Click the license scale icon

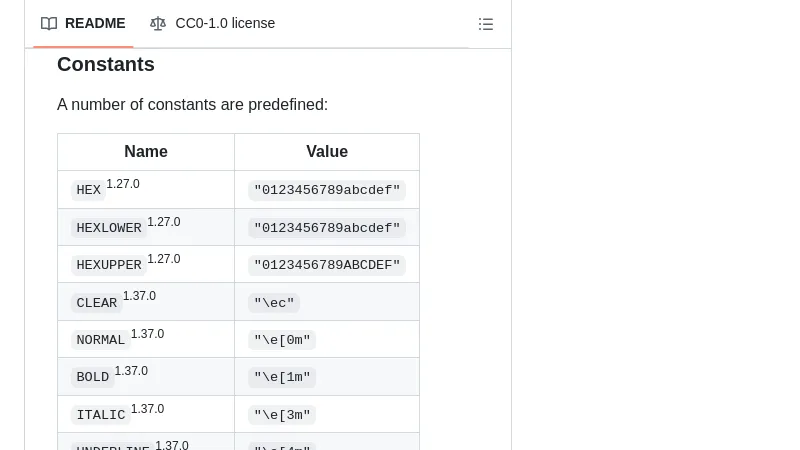(158, 24)
